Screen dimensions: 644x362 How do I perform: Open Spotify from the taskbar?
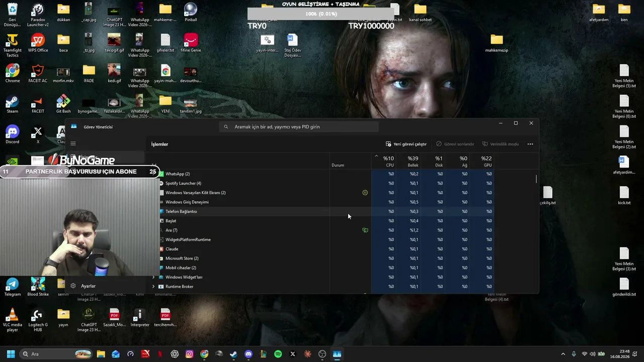pos(278,354)
